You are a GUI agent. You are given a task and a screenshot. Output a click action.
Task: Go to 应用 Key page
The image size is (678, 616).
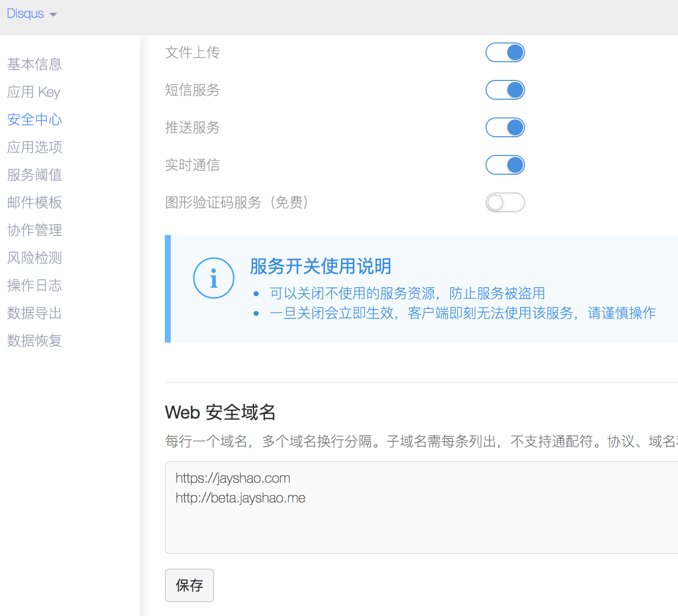pyautogui.click(x=34, y=92)
